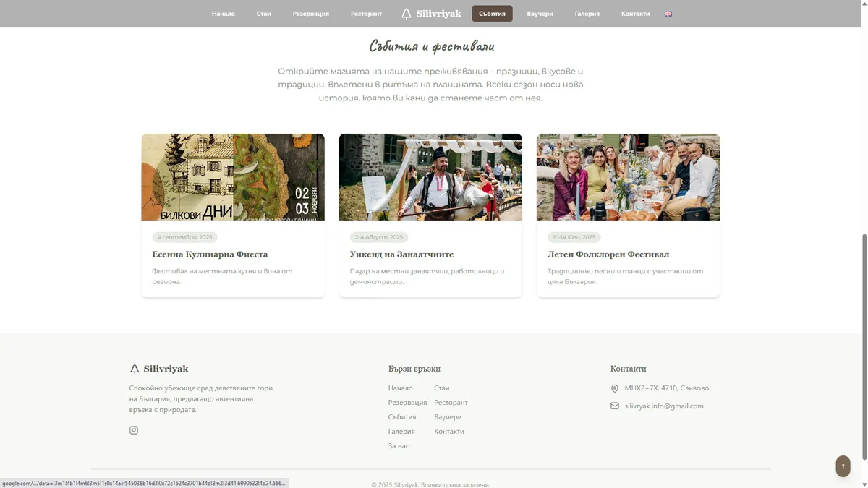Navigate to "Ваучери" in the menu bar
The image size is (868, 488).
pos(540,13)
